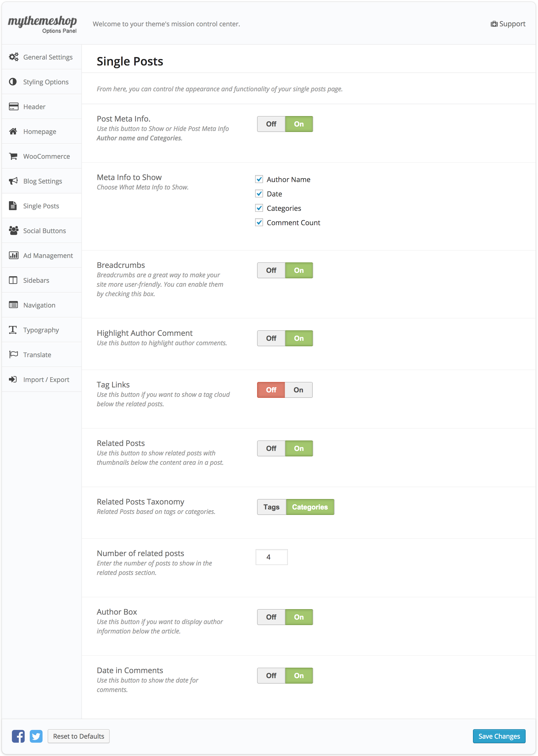538x756 pixels.
Task: Click the Header sidebar icon
Action: [13, 106]
